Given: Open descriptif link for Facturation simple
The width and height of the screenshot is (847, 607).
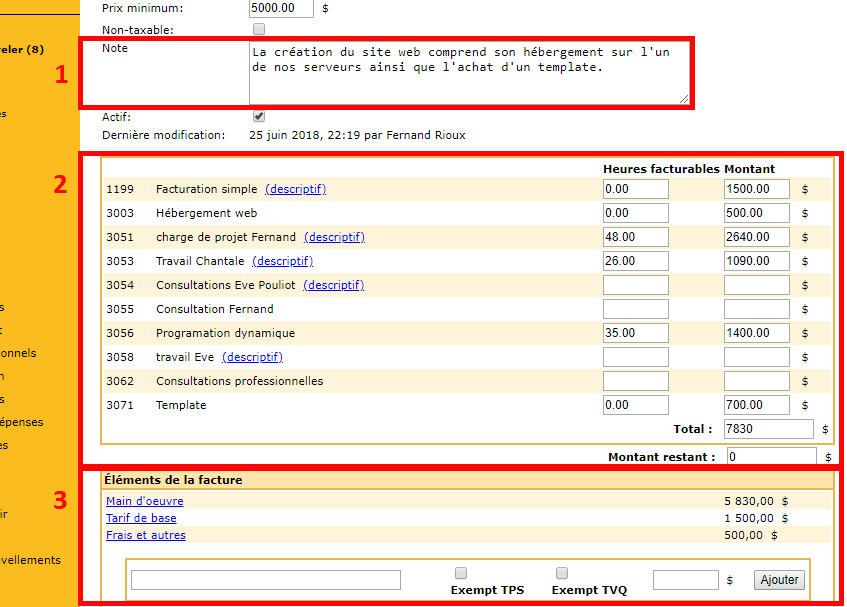Looking at the screenshot, I should coord(295,189).
